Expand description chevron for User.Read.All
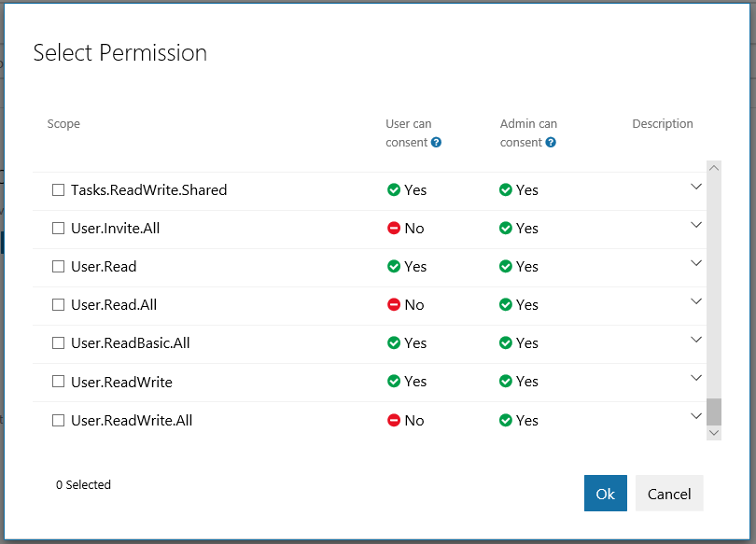Viewport: 756px width, 544px height. click(695, 301)
